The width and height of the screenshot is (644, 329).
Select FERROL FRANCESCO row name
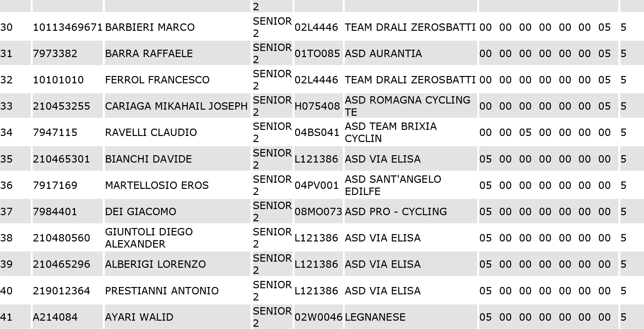pos(157,80)
